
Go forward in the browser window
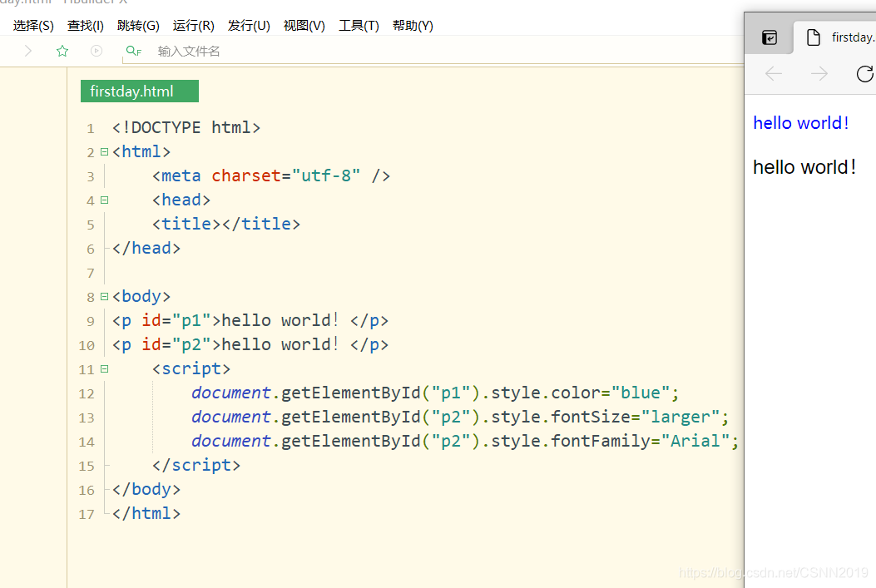point(819,74)
